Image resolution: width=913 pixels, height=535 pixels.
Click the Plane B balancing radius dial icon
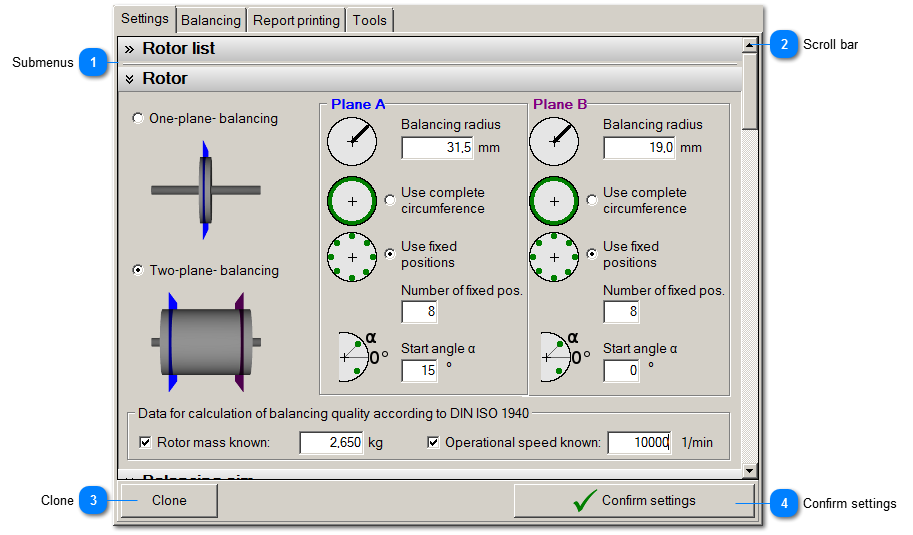click(x=554, y=141)
